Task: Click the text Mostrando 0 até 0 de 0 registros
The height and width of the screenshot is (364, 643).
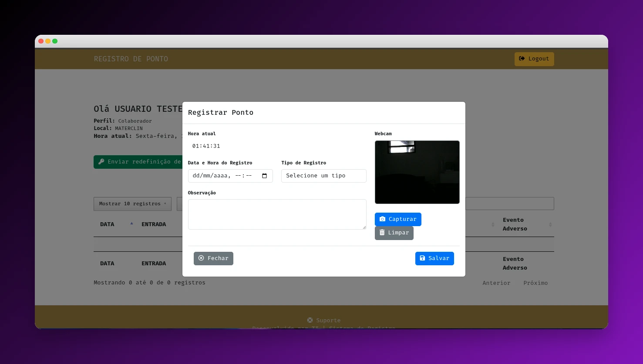Action: (149, 283)
